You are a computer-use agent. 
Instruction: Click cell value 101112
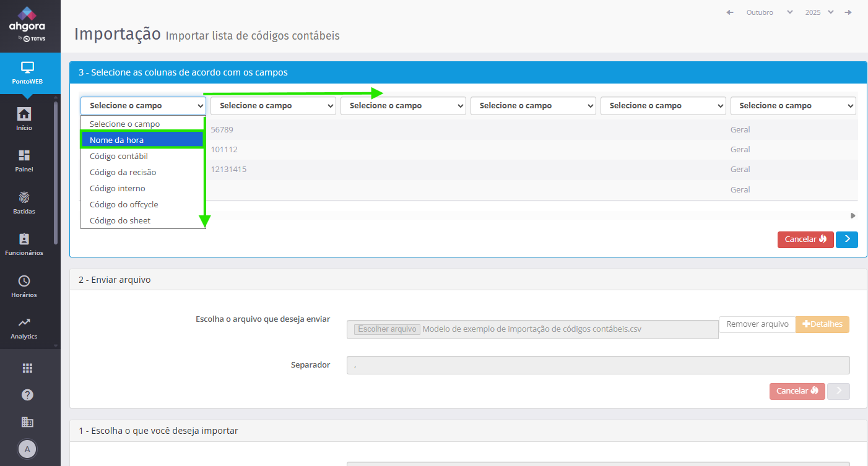(x=224, y=149)
